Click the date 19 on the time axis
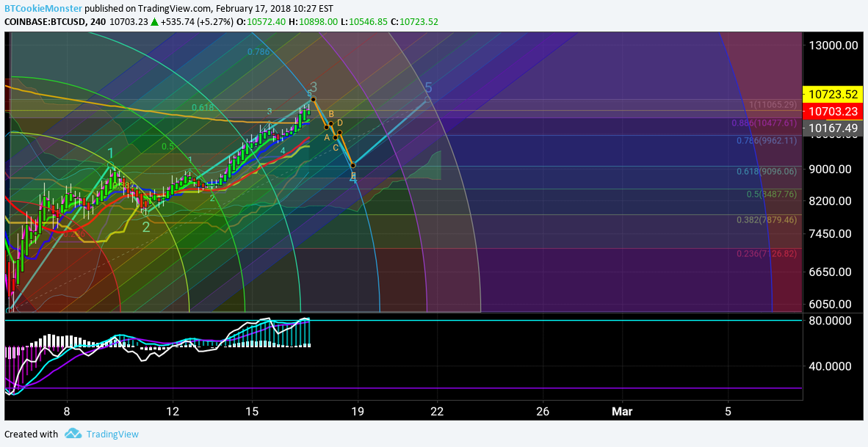 pyautogui.click(x=358, y=411)
